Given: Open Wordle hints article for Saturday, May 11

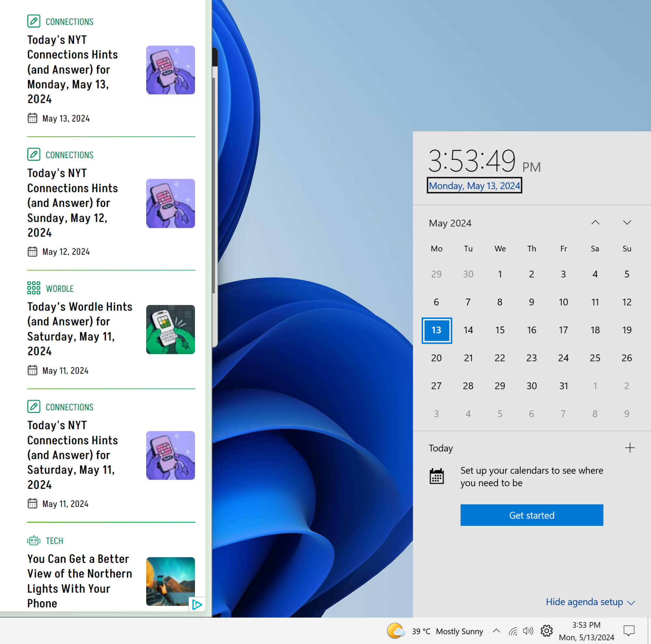Looking at the screenshot, I should coord(80,329).
